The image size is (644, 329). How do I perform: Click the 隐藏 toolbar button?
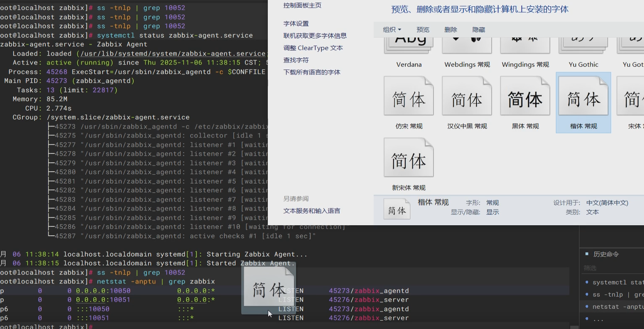(479, 30)
